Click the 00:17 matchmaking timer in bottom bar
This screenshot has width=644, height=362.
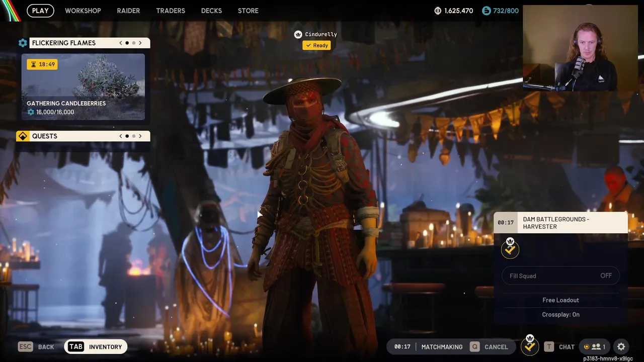click(403, 347)
